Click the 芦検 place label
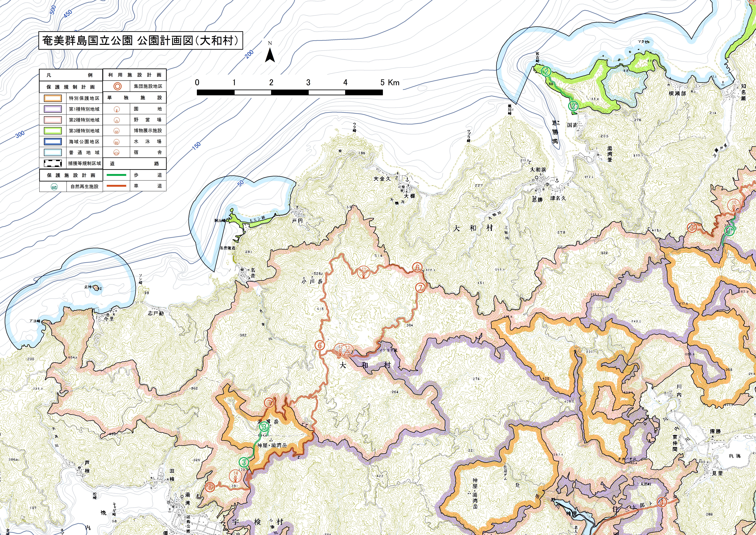This screenshot has height=535, width=756. coord(87,467)
